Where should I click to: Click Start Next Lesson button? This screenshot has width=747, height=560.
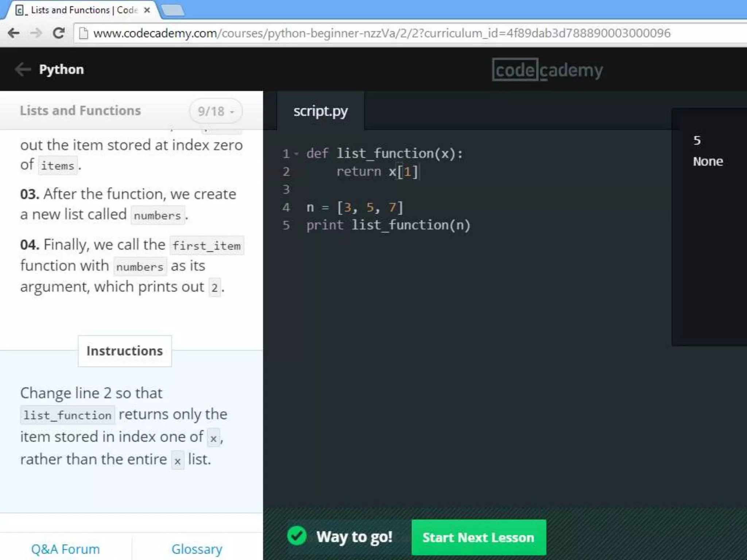pyautogui.click(x=479, y=537)
